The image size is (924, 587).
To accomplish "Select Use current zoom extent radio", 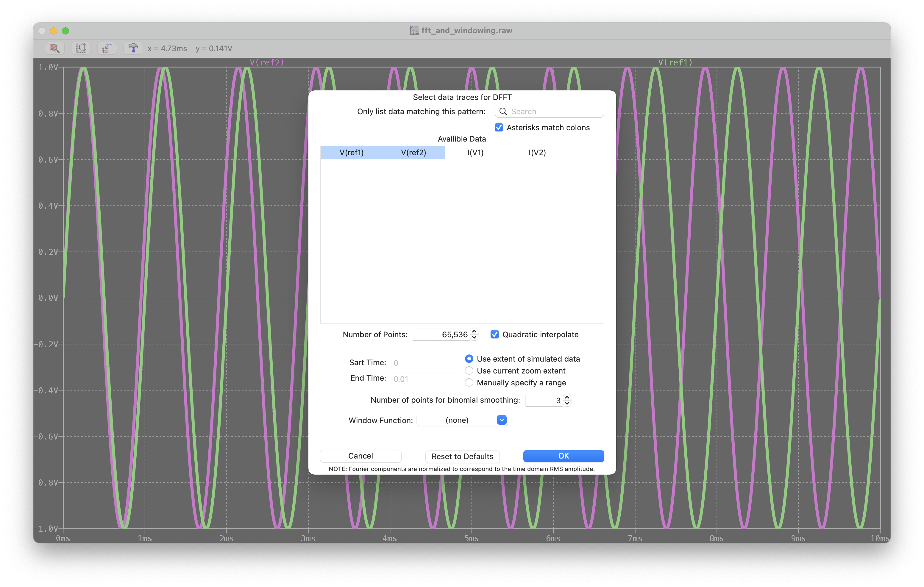I will [469, 371].
